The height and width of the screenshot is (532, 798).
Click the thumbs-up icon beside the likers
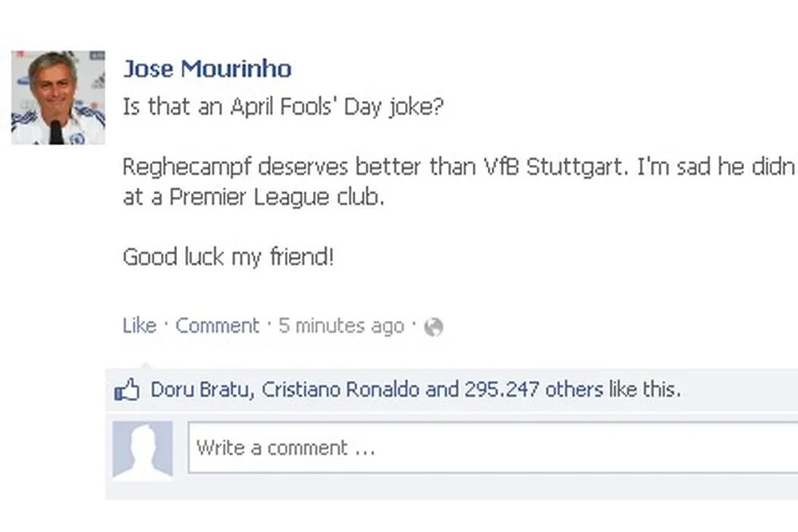point(127,391)
